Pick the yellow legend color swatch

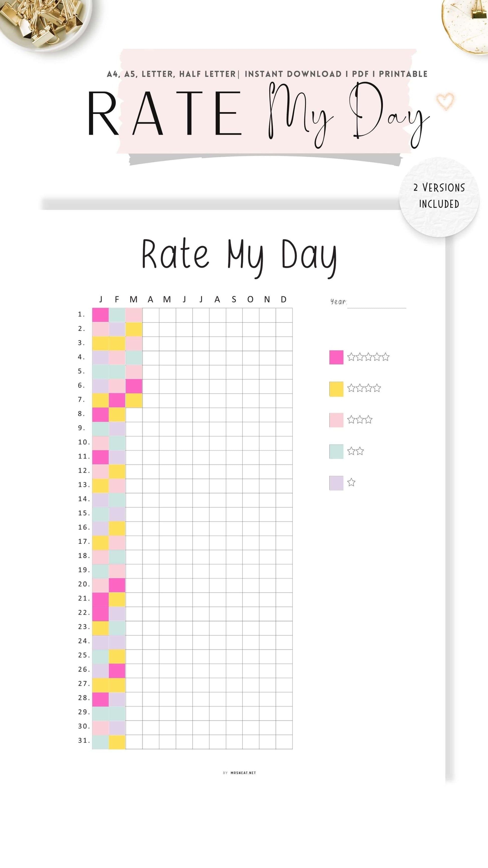point(336,389)
